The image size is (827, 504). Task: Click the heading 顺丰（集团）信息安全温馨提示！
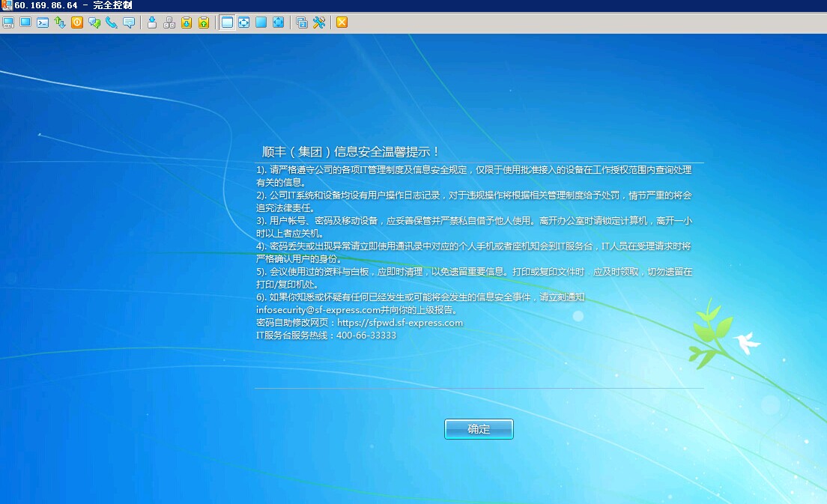click(x=351, y=152)
